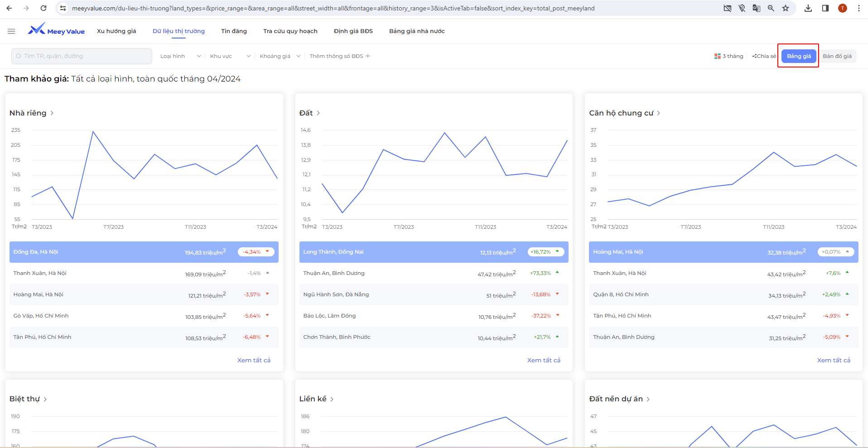
Task: Click Xem tất cả under Nhà riêng
Action: pyautogui.click(x=254, y=360)
